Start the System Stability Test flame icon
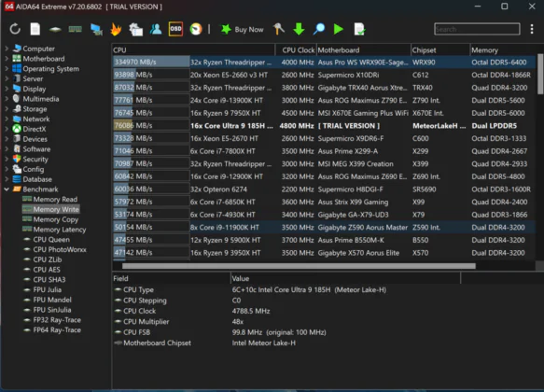 pos(116,29)
